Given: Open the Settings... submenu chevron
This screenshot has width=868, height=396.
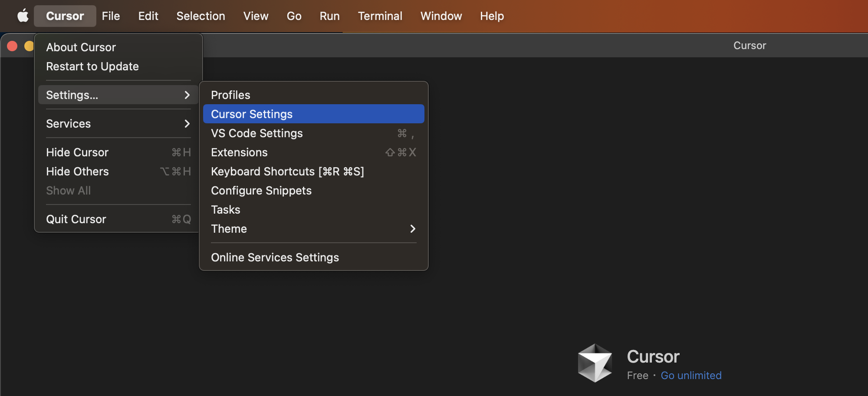Looking at the screenshot, I should pyautogui.click(x=187, y=95).
